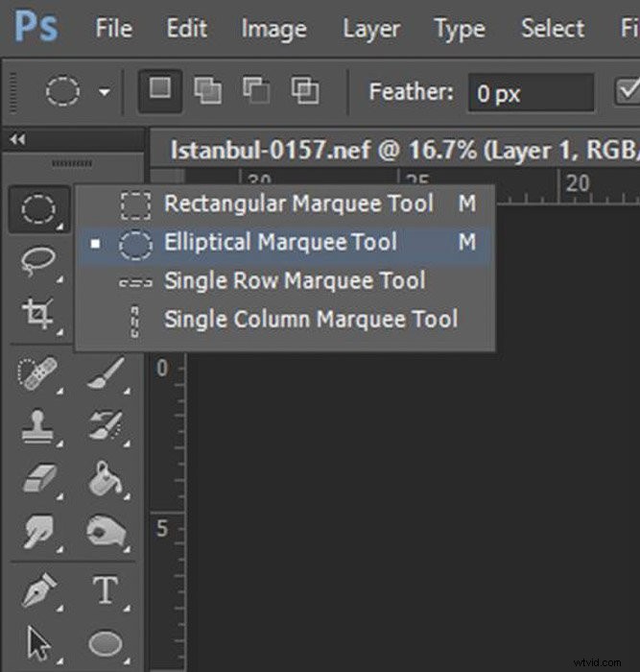Collapse the toolbox with double-arrow button
The width and height of the screenshot is (640, 672).
click(17, 139)
